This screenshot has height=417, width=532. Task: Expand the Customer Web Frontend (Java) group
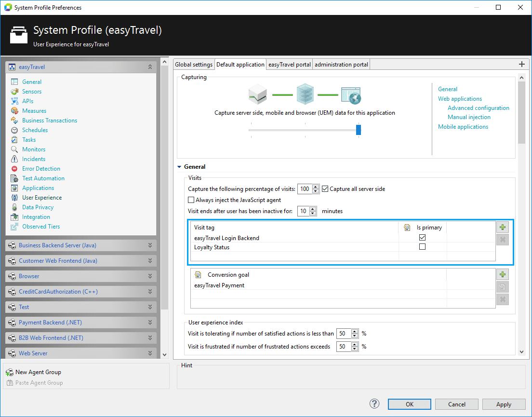(x=150, y=261)
